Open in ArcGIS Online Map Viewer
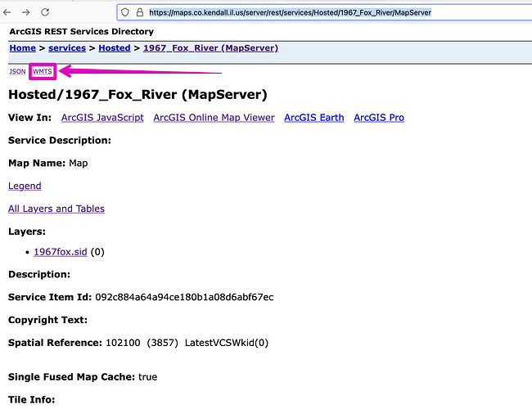 [214, 118]
